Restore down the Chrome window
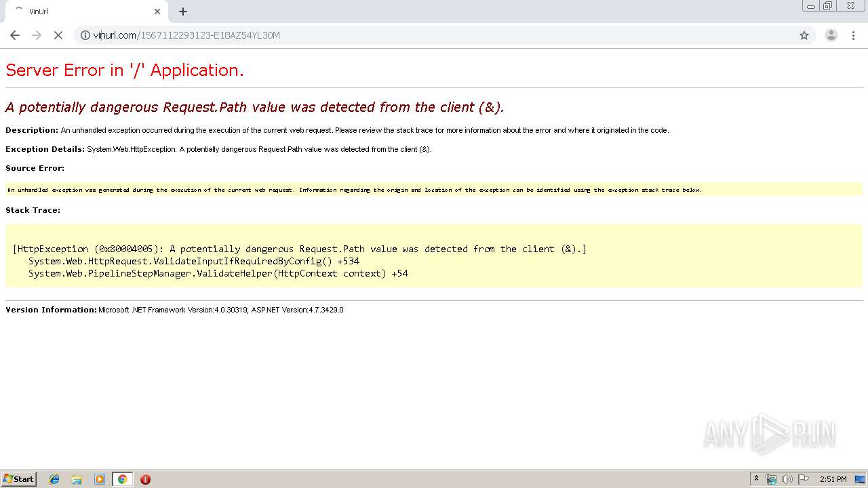The width and height of the screenshot is (868, 488). [828, 6]
